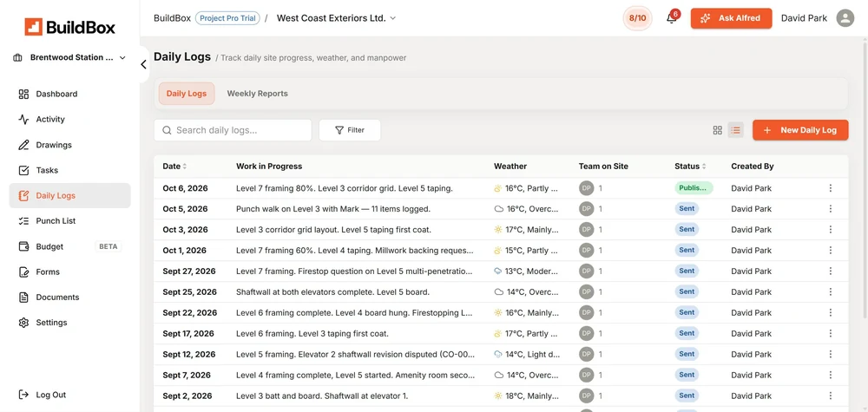Go to Dashboard in sidebar
Image resolution: width=868 pixels, height=412 pixels.
pos(69,94)
